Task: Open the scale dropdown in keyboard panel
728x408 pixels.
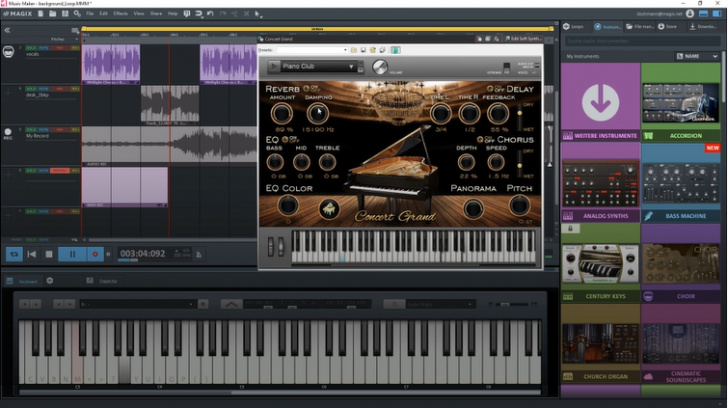Action: (x=441, y=304)
